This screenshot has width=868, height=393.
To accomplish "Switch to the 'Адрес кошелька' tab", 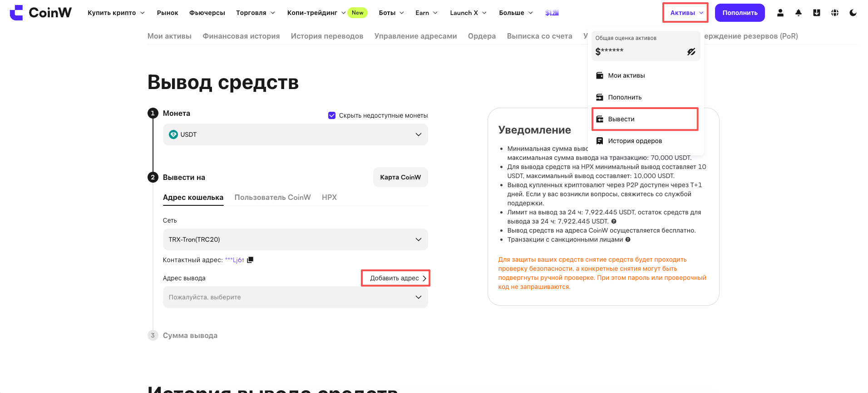I will [193, 197].
